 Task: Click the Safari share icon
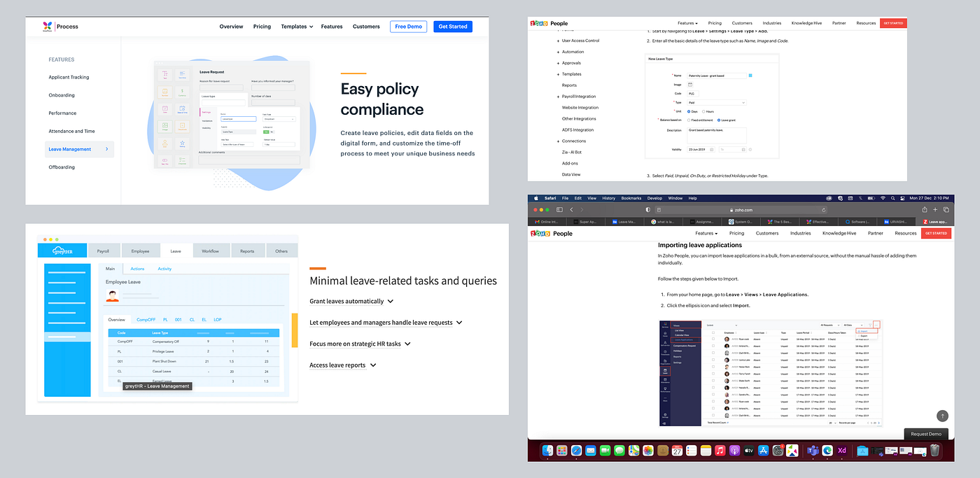[925, 209]
